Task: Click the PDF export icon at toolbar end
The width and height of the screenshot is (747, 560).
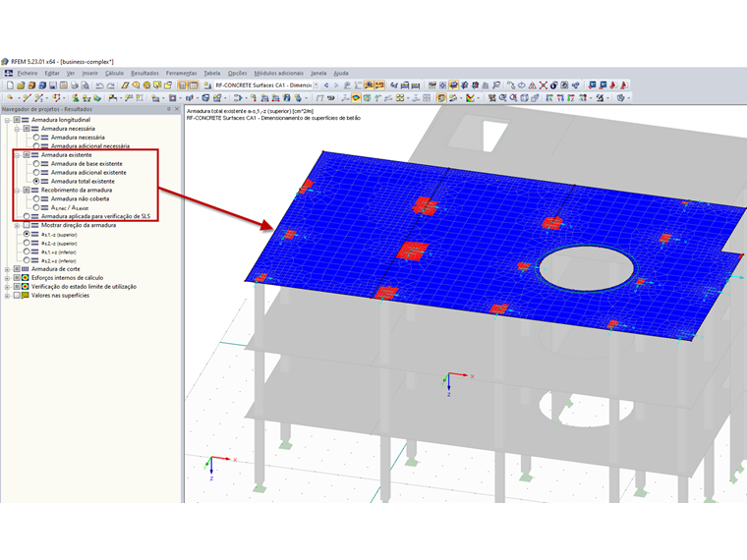Action: (623, 85)
